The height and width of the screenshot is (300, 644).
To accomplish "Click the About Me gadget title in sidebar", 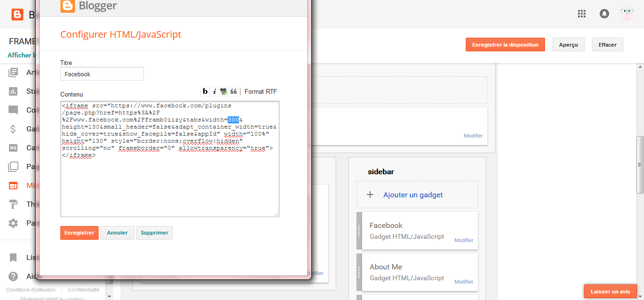I will [x=386, y=267].
